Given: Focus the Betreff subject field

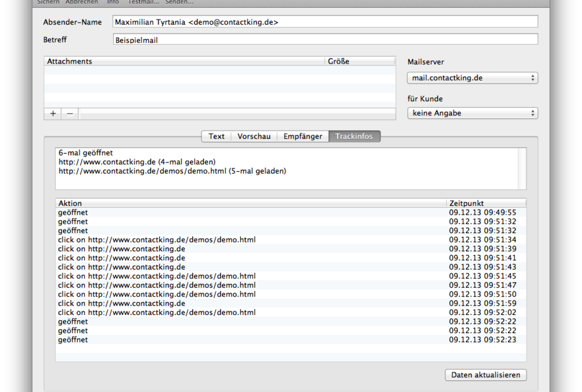Looking at the screenshot, I should (x=325, y=39).
